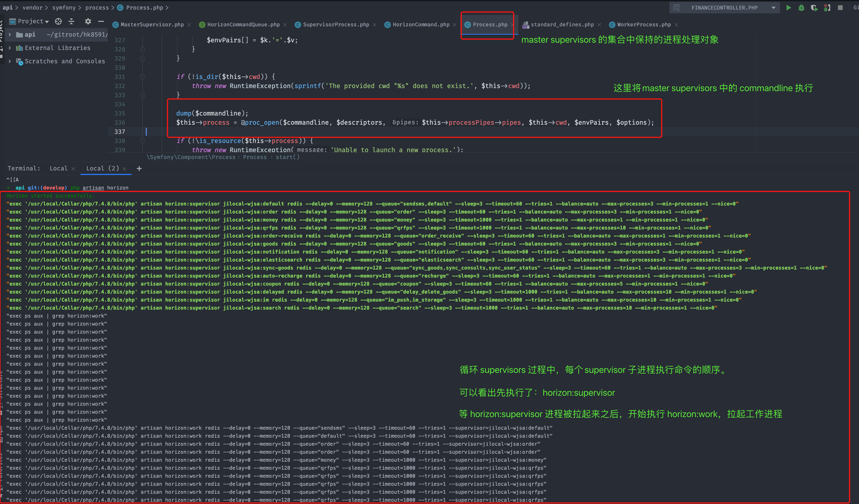Open FINANCECONTROLLER.PHP run configuration dropdown
859x504 pixels.
[773, 7]
